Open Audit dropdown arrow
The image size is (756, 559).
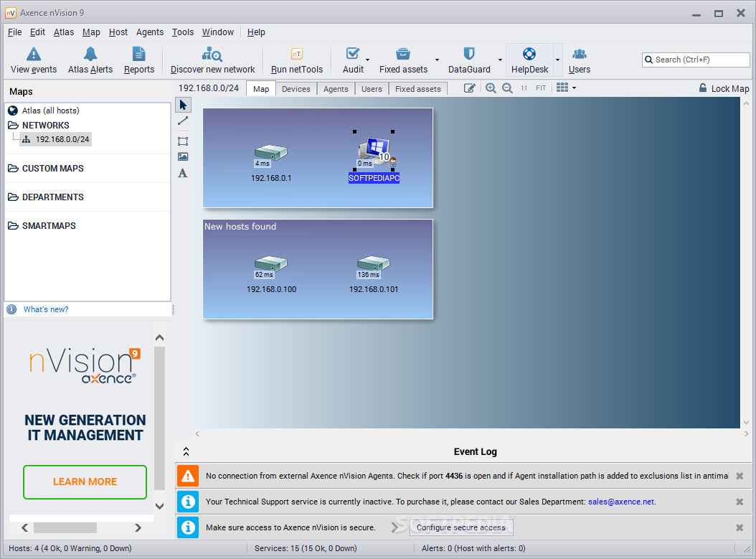pyautogui.click(x=368, y=60)
